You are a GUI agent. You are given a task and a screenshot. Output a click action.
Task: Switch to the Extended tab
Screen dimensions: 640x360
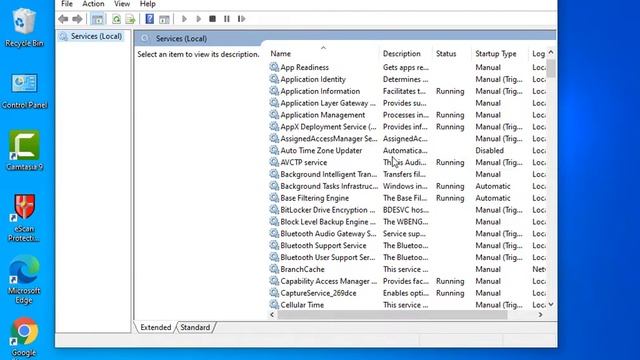tap(156, 327)
